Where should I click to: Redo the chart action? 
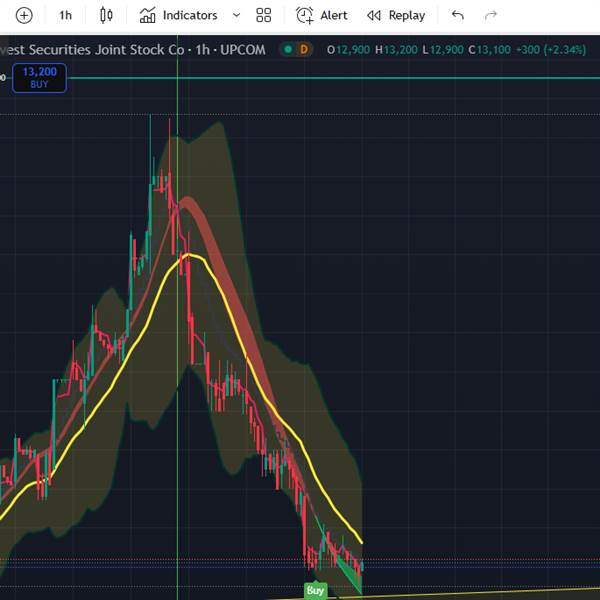[491, 15]
